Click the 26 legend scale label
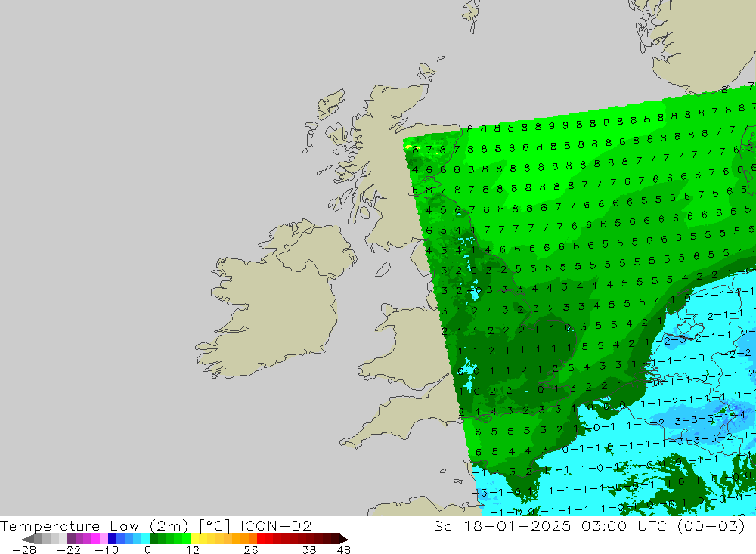This screenshot has height=554, width=756. (251, 550)
